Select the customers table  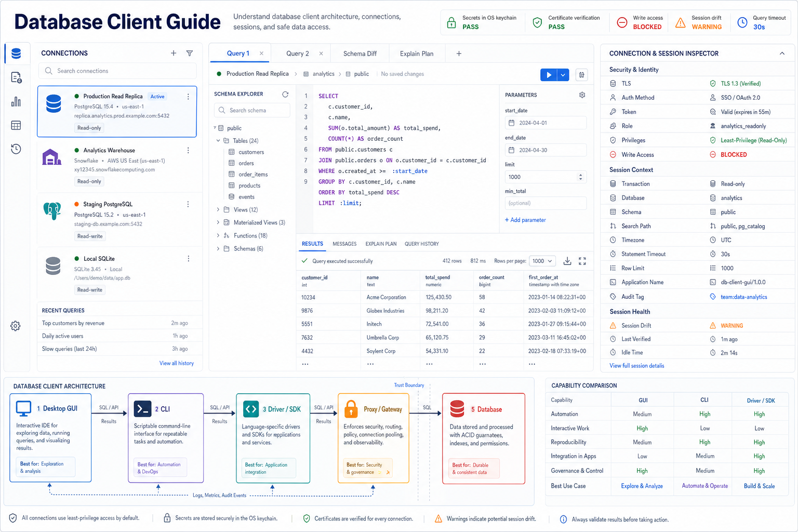pos(251,152)
